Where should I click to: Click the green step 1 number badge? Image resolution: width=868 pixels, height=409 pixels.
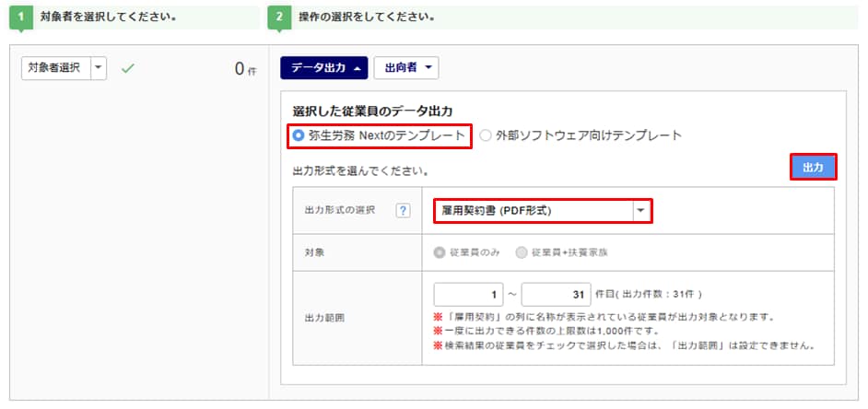click(19, 17)
